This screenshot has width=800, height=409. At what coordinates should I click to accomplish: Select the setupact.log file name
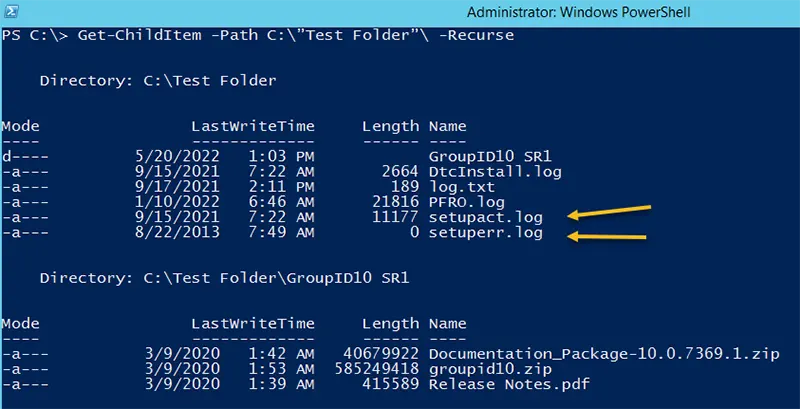pyautogui.click(x=486, y=218)
